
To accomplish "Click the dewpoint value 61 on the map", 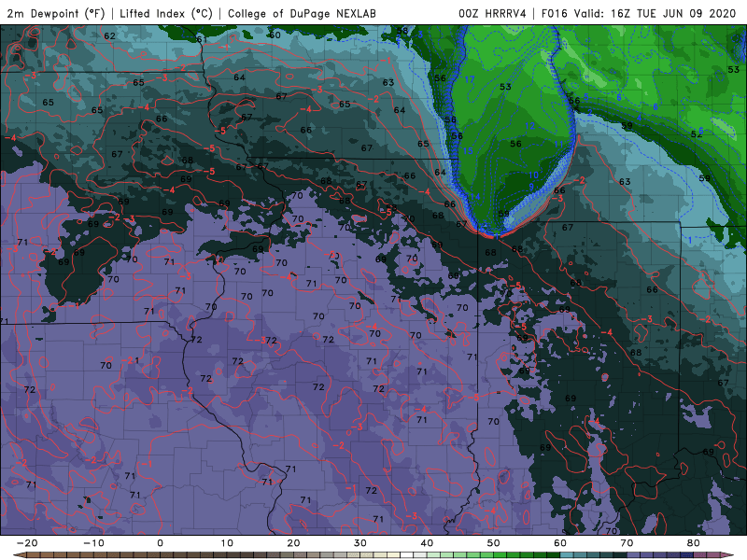I will (202, 39).
